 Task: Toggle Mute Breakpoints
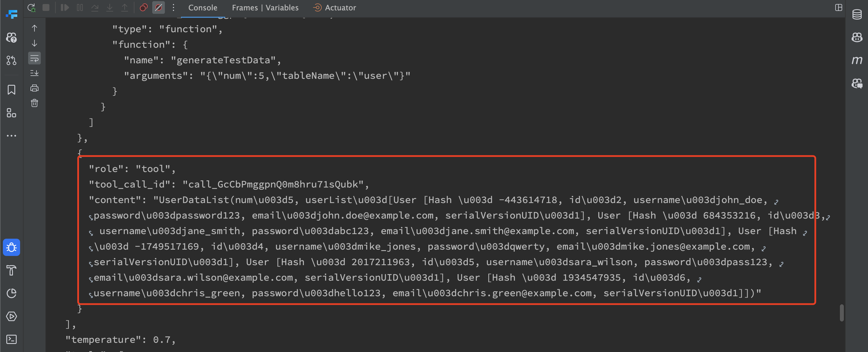[x=158, y=7]
